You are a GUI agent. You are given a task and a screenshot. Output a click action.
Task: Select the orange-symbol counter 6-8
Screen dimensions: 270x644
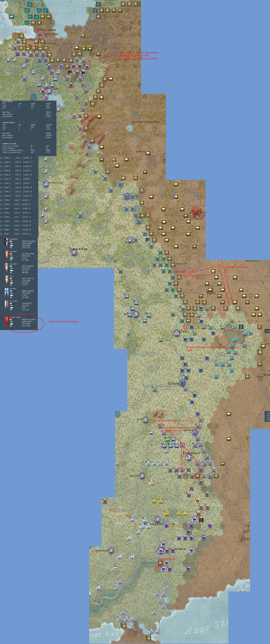[95, 11]
